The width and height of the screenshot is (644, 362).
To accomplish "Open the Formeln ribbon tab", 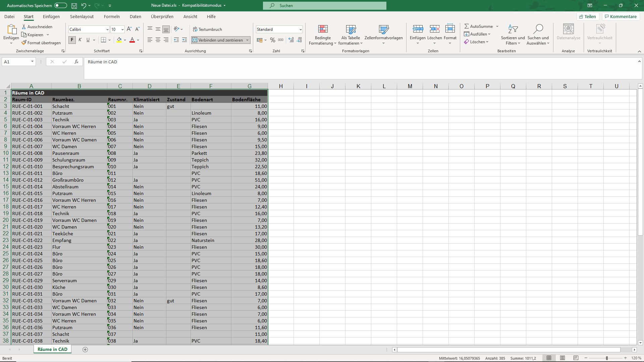I will click(x=112, y=16).
